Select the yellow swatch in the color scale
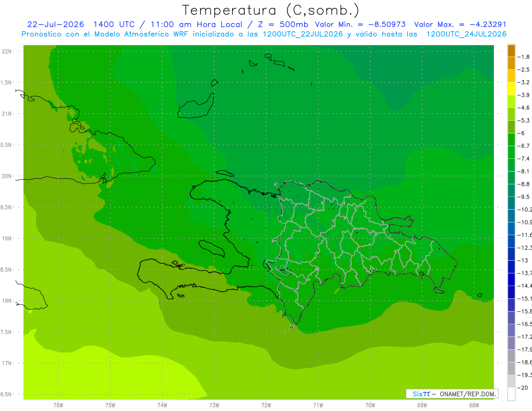The image size is (532, 411). click(x=511, y=89)
